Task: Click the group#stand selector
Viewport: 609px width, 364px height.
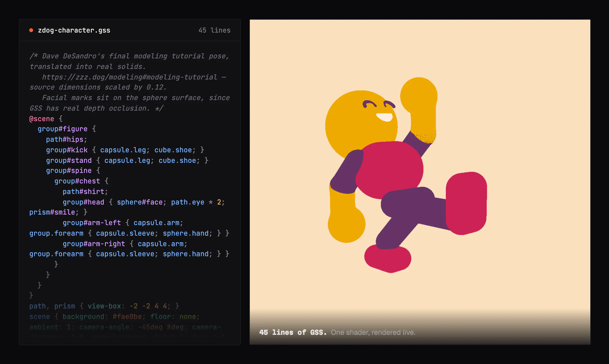Action: pyautogui.click(x=69, y=160)
